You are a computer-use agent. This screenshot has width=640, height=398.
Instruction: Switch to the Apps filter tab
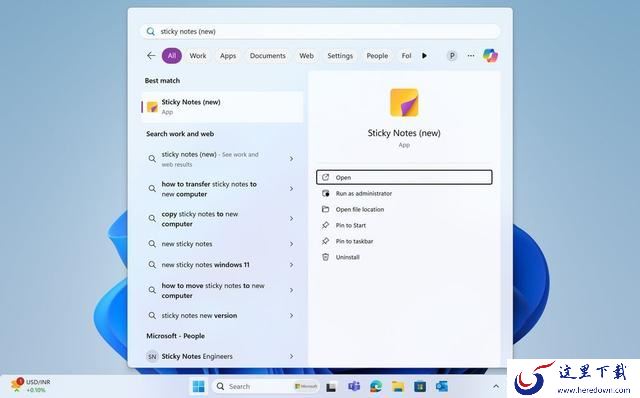228,56
